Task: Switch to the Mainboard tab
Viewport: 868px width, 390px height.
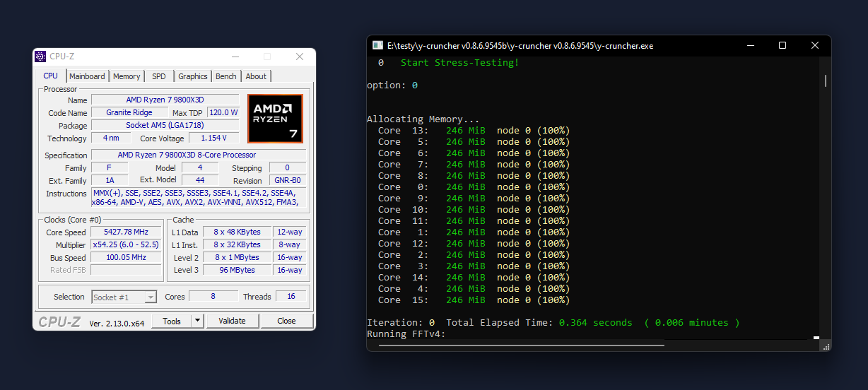Action: (87, 76)
